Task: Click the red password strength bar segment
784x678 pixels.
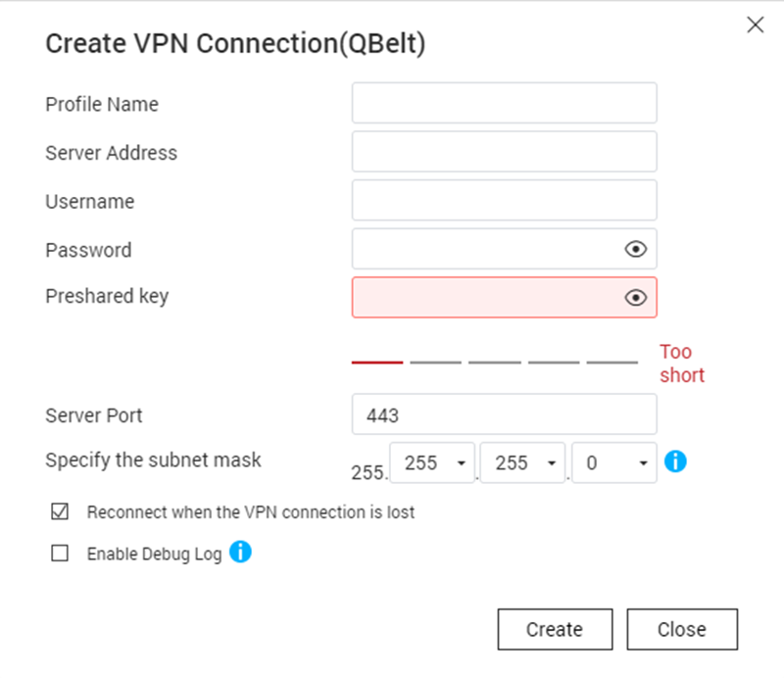Action: point(377,363)
